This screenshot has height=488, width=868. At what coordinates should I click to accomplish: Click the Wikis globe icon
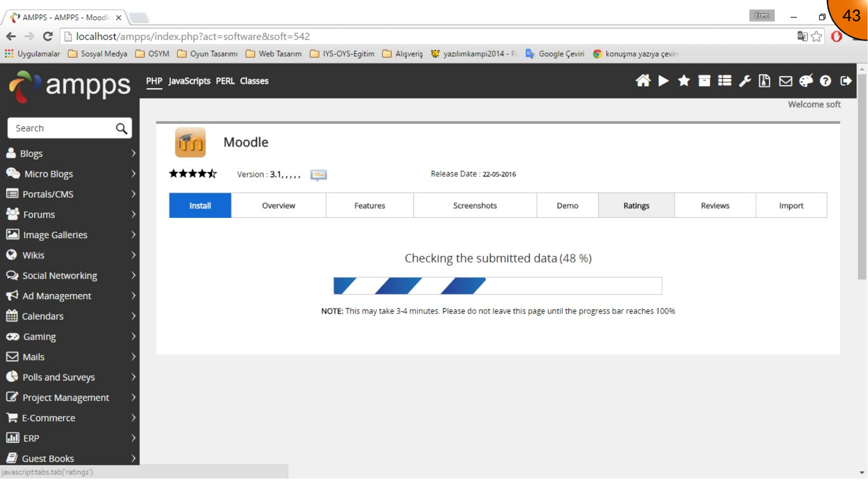[x=12, y=255]
